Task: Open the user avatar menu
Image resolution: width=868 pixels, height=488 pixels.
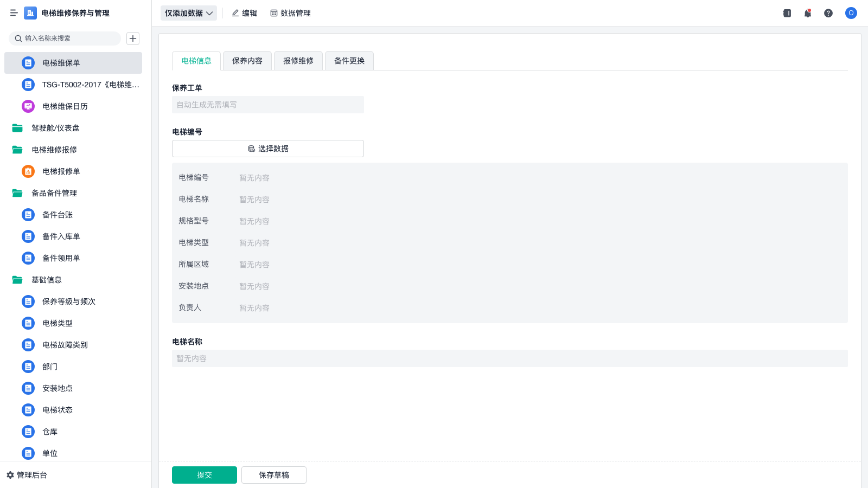Action: [851, 13]
